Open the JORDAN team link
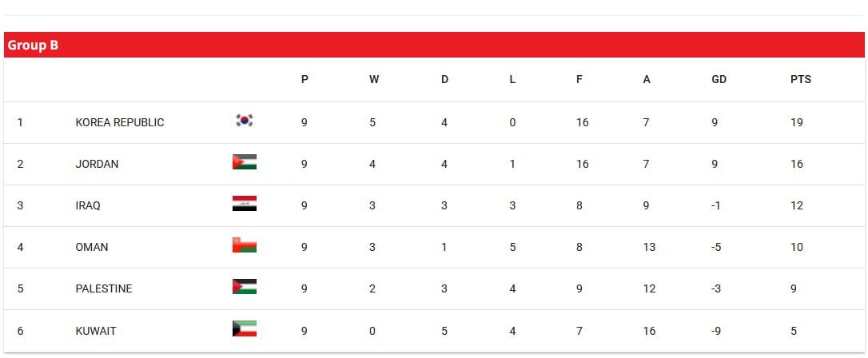The image size is (868, 358). [x=97, y=164]
